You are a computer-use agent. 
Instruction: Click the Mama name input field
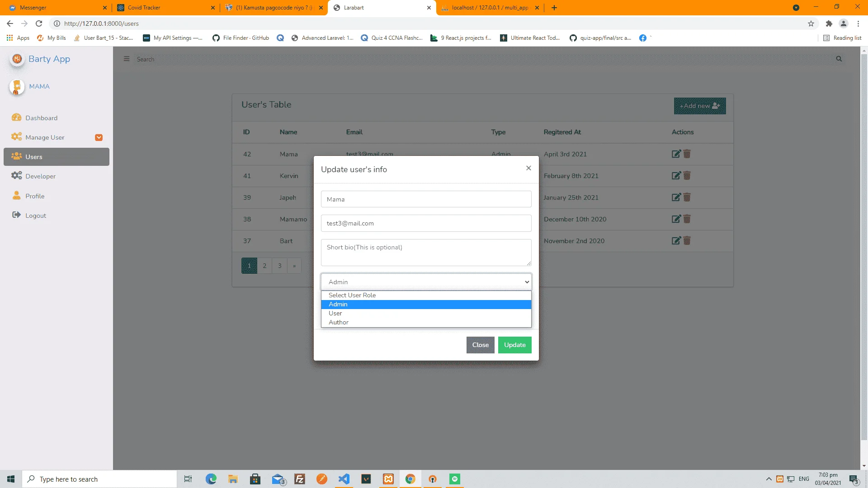pos(426,199)
